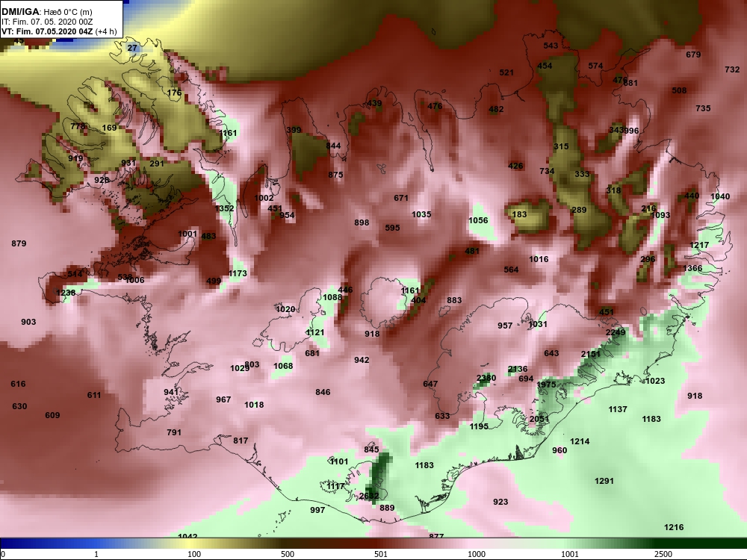Click the '501' label on the color scale
This screenshot has width=747, height=560.
pyautogui.click(x=381, y=554)
